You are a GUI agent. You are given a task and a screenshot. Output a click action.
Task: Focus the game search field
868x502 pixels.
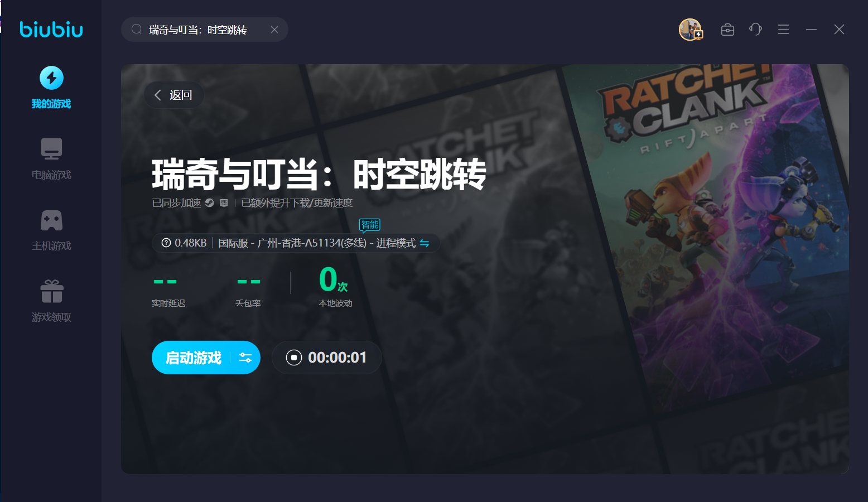[x=205, y=30]
